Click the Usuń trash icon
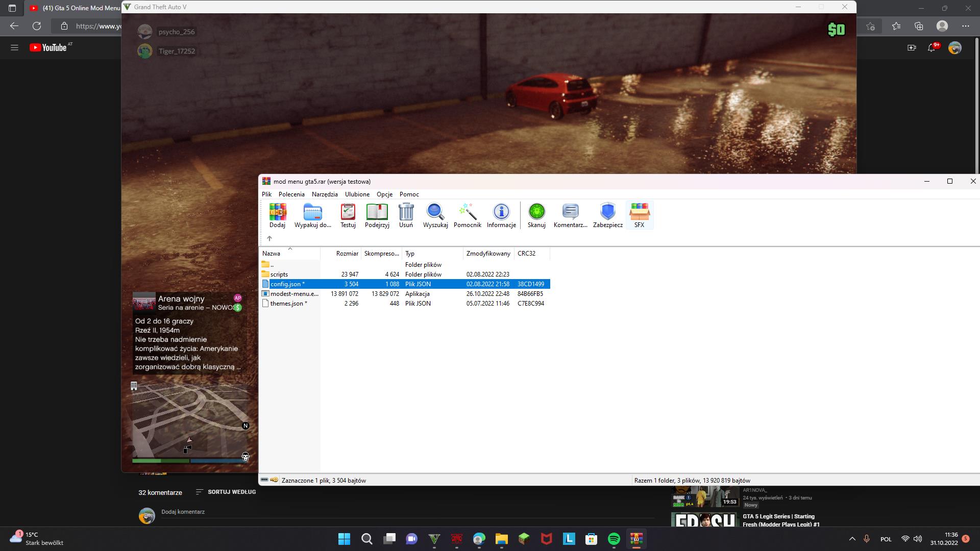Screen dimensions: 980x551 click(406, 215)
